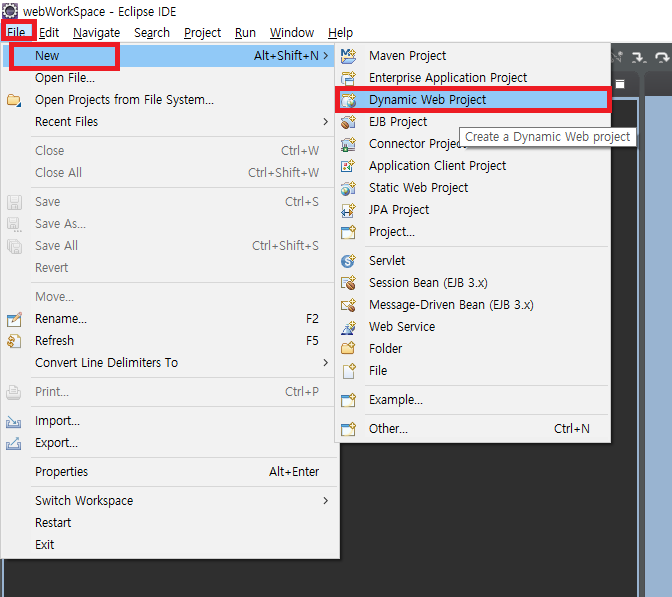Choose Application Client Project entry
Viewport: 672px width, 597px height.
tap(473, 165)
